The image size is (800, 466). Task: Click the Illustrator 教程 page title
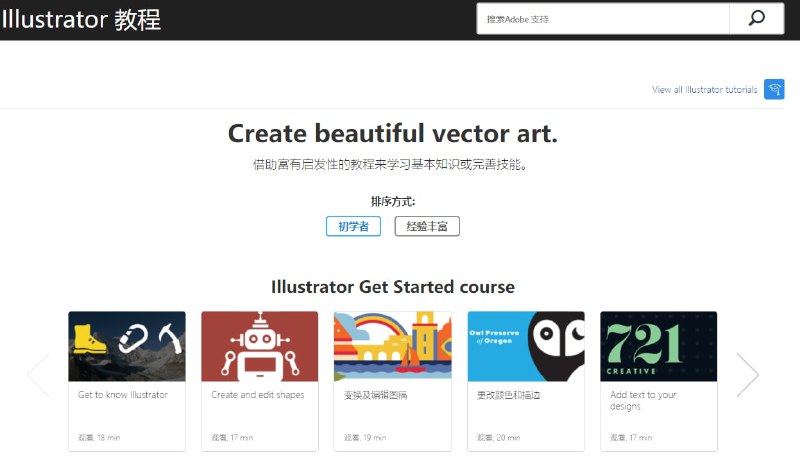(x=81, y=19)
